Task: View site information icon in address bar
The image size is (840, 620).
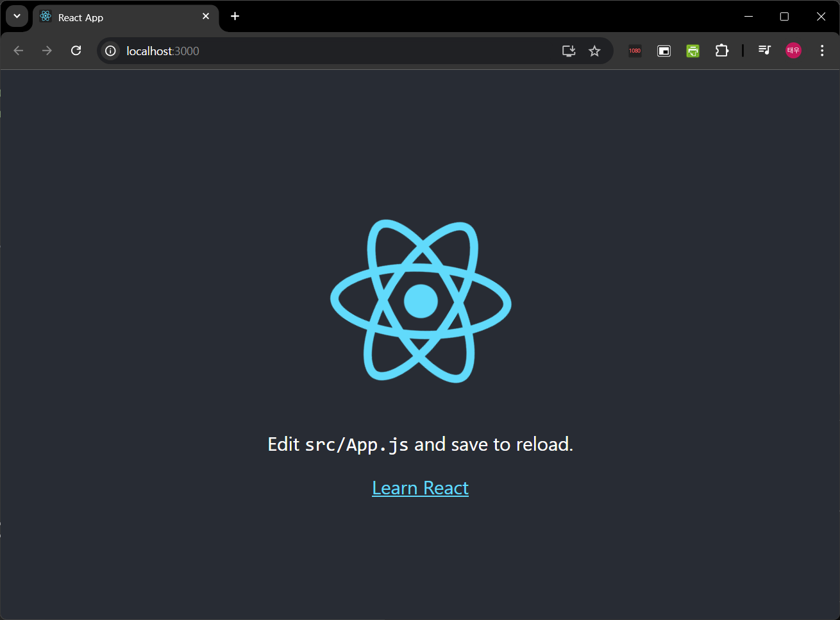Action: (110, 51)
